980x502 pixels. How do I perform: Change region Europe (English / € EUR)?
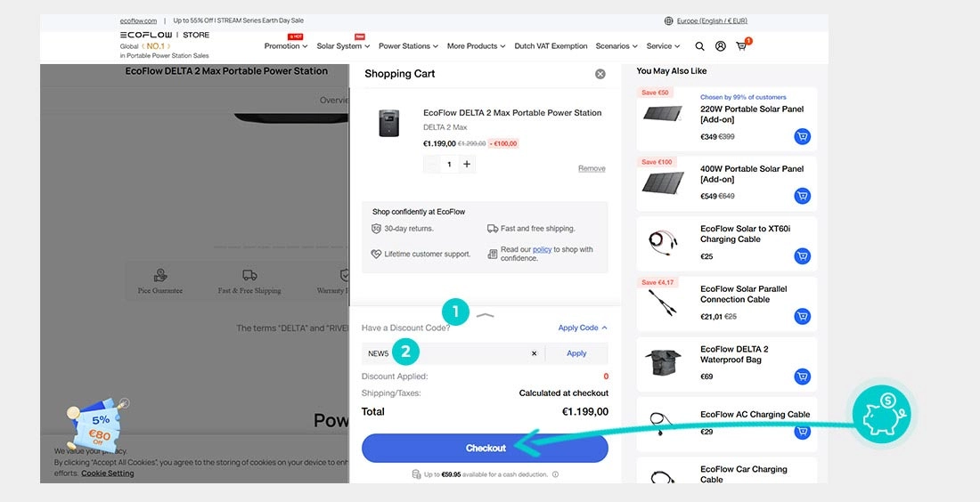(x=712, y=20)
